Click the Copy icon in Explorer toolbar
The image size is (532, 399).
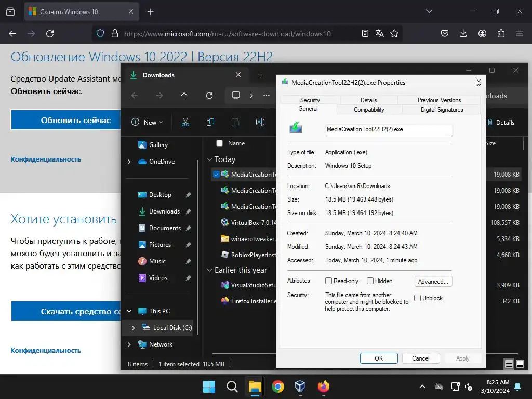[210, 122]
